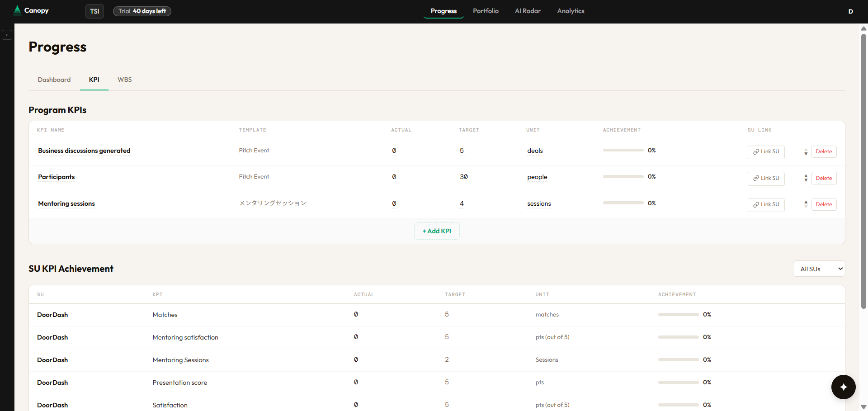Select the Mentoring sessions KPI name
Screen dimensions: 868x411
pyautogui.click(x=66, y=204)
